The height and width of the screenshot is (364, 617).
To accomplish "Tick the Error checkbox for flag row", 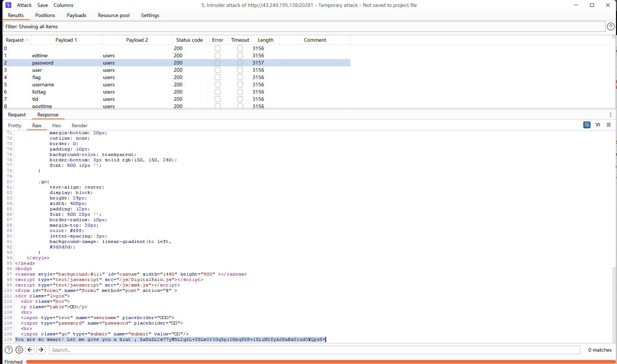I will [218, 77].
